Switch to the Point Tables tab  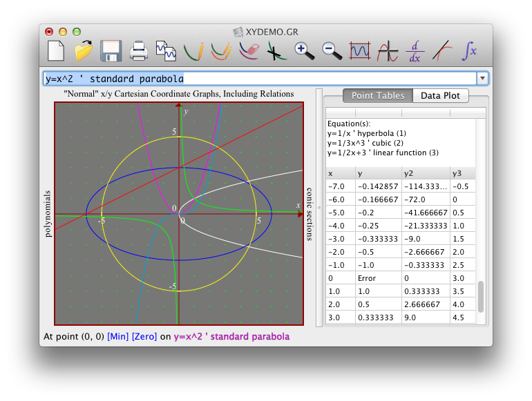click(378, 95)
